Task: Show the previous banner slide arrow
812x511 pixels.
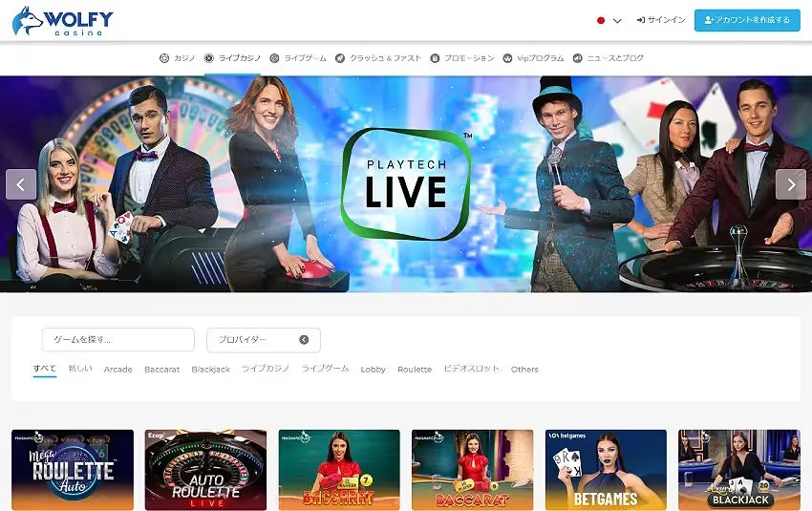Action: pos(21,184)
